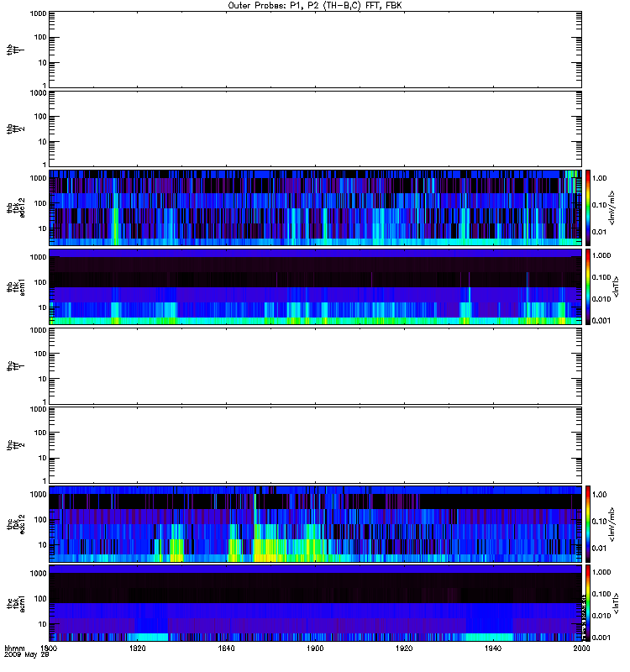The height and width of the screenshot is (672, 630).
Task: Click the 1 tick label of thb fff 1
Action: pyautogui.click(x=45, y=86)
